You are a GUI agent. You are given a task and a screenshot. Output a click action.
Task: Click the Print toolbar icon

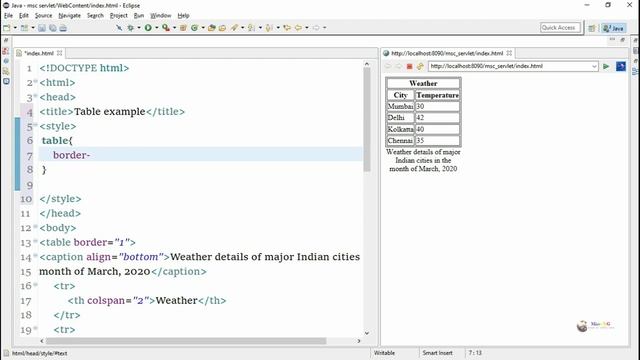pyautogui.click(x=63, y=28)
